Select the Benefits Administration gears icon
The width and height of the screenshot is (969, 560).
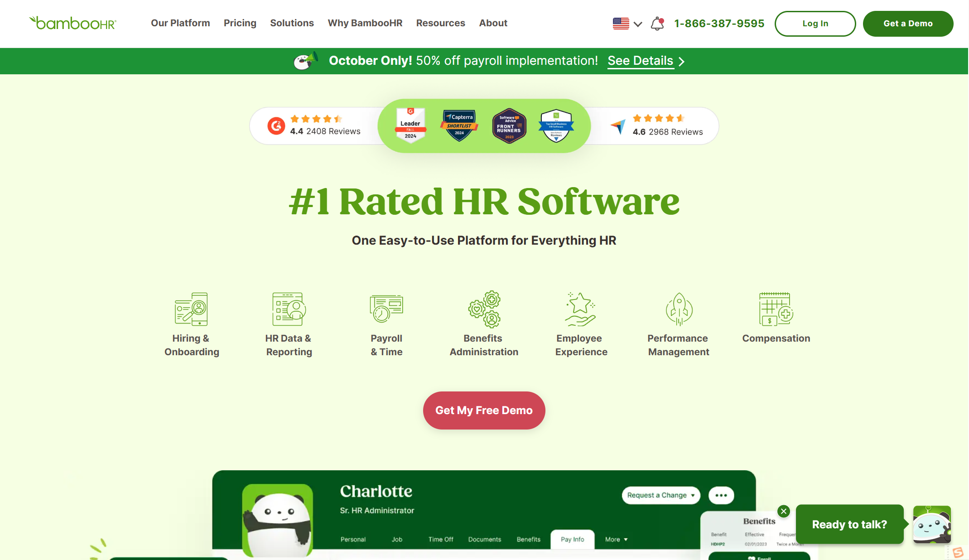(484, 309)
